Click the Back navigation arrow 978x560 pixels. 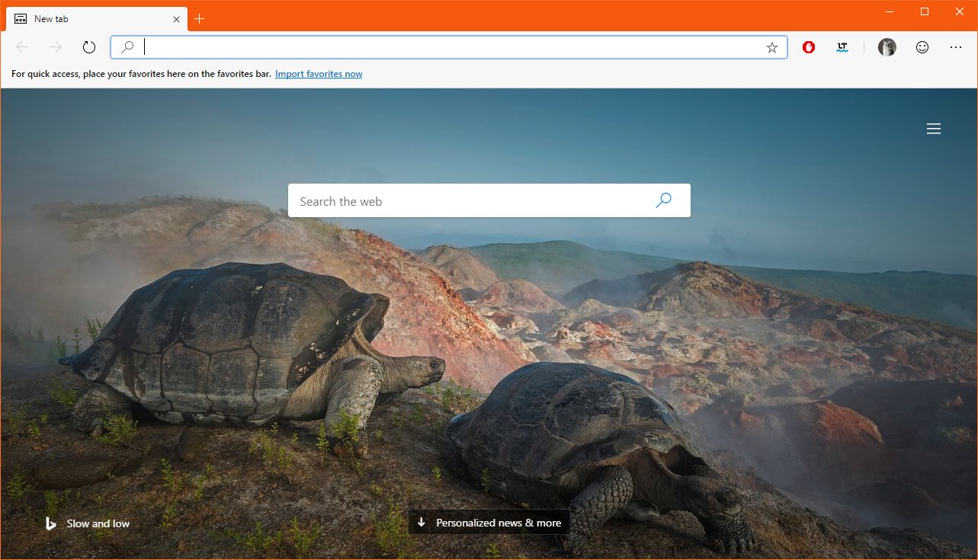(22, 47)
